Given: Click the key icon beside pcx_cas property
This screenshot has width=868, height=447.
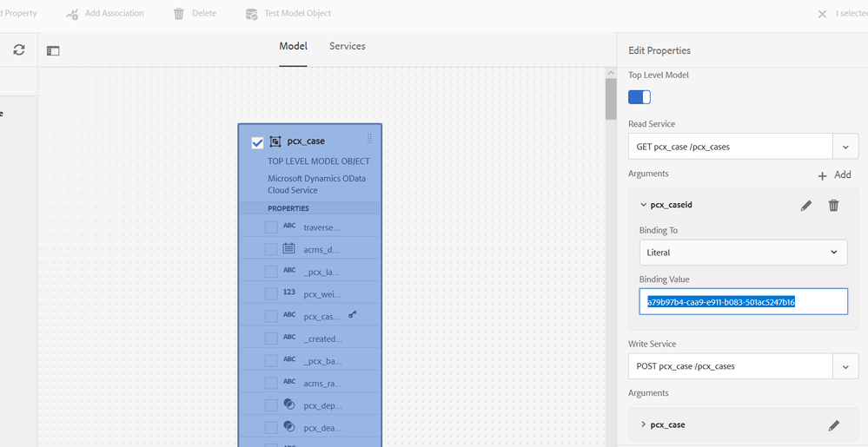Looking at the screenshot, I should click(353, 316).
